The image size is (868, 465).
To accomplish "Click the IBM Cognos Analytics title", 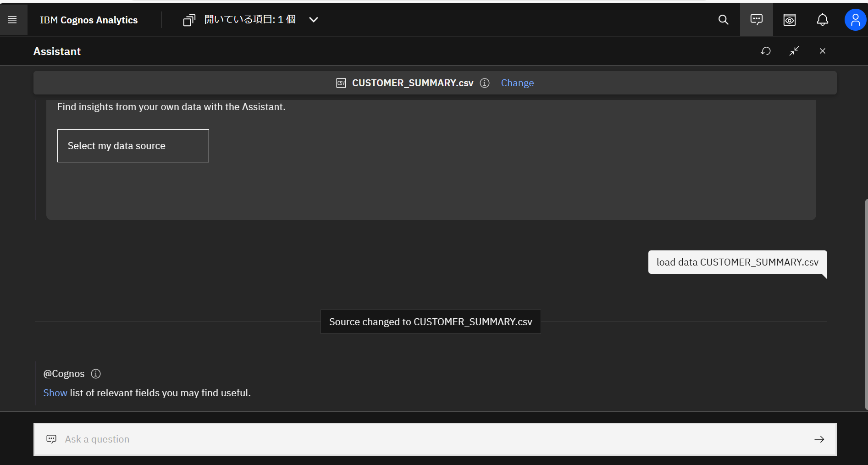I will point(88,20).
